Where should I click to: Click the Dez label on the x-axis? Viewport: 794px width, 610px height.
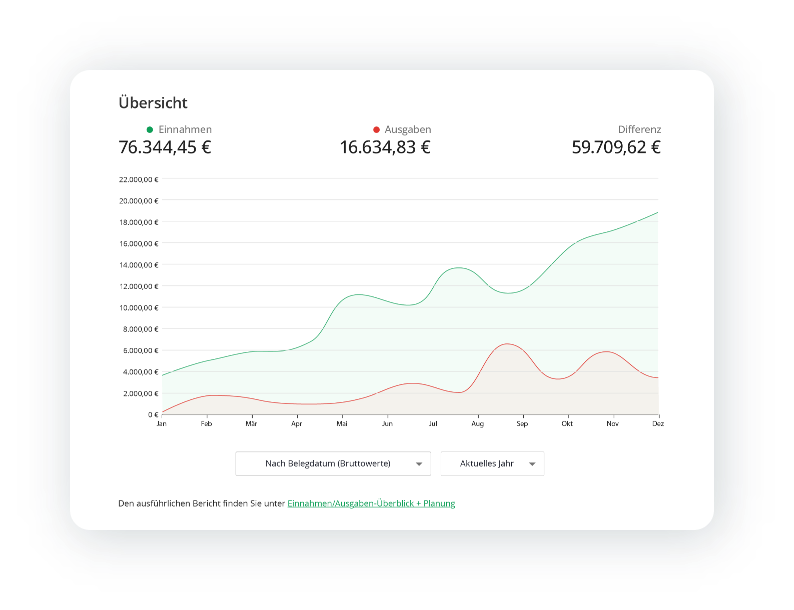coord(657,424)
